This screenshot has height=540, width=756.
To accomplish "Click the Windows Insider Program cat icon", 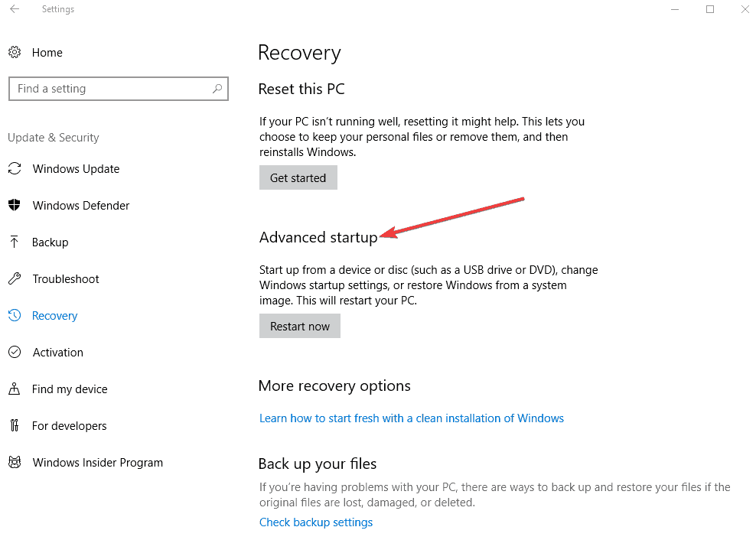I will [15, 463].
